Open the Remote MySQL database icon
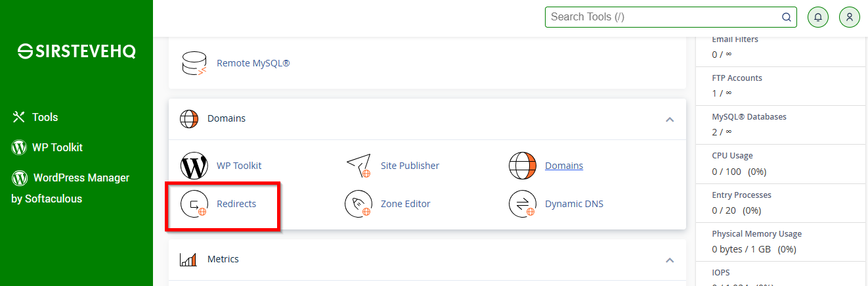868x286 pixels. (194, 63)
